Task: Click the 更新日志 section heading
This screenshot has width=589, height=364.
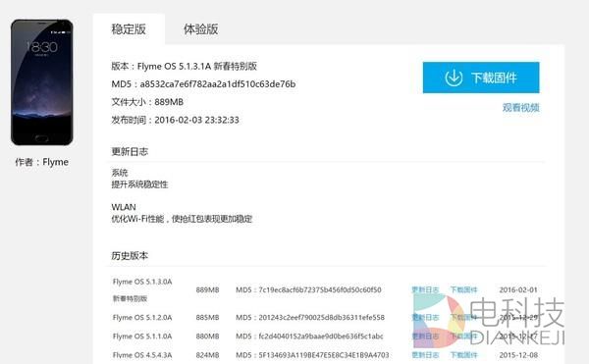Action: (130, 152)
